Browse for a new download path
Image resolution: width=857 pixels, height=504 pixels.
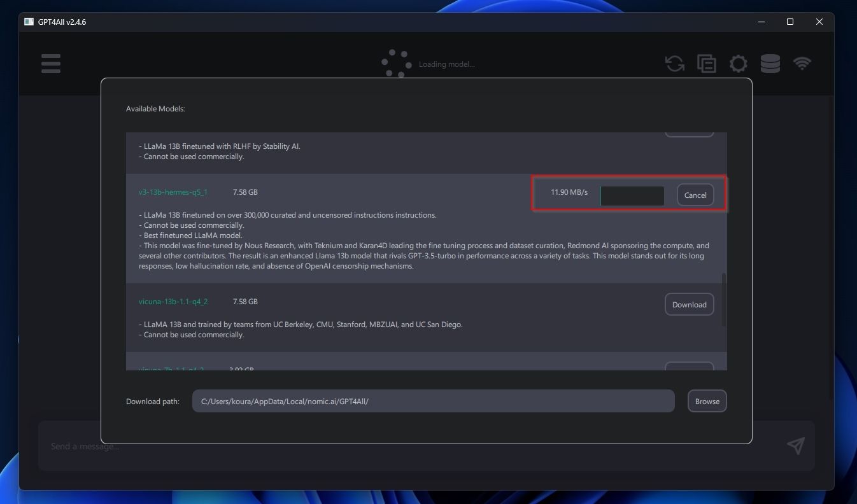click(x=707, y=401)
